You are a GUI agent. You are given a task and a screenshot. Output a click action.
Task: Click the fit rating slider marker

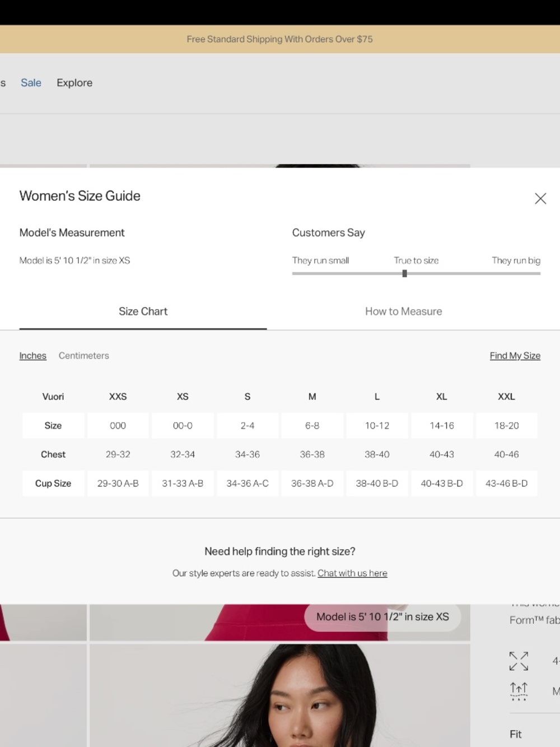pos(404,273)
